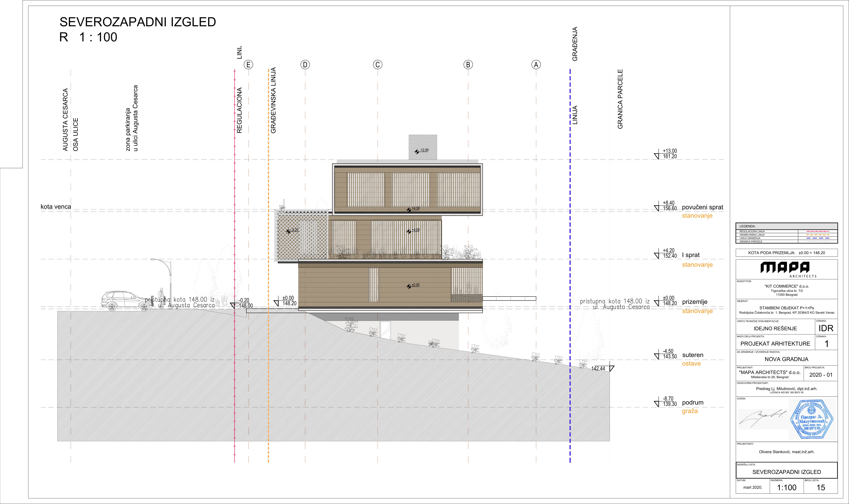Click the 'GRAĐEVINSKA LINIJA' vertical label

[273, 100]
